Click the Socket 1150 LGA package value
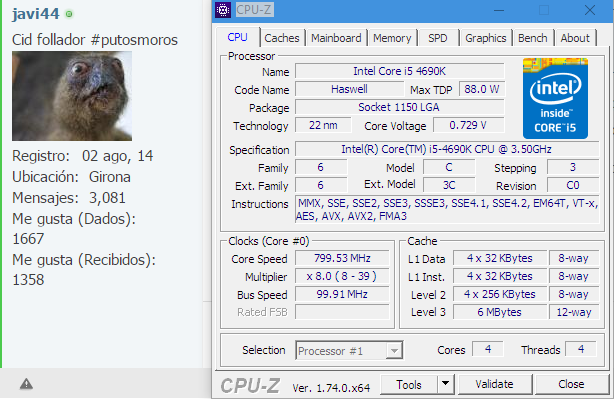 (x=400, y=107)
